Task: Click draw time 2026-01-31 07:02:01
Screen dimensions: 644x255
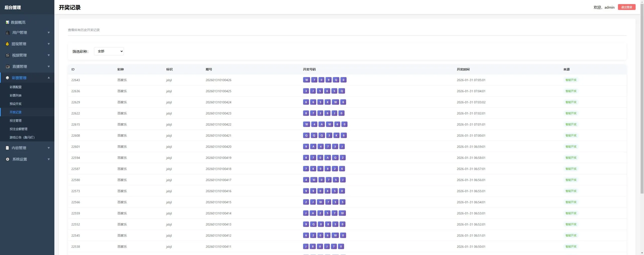Action: (x=471, y=113)
